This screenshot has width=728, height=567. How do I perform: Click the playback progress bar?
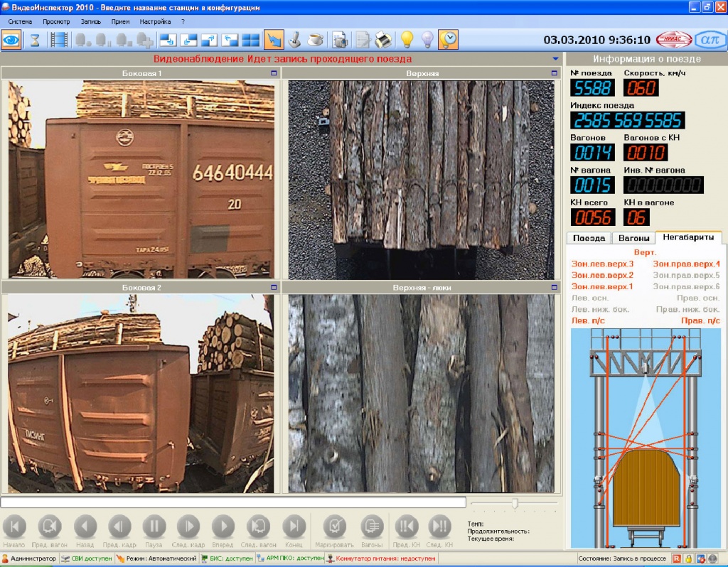pyautogui.click(x=233, y=502)
